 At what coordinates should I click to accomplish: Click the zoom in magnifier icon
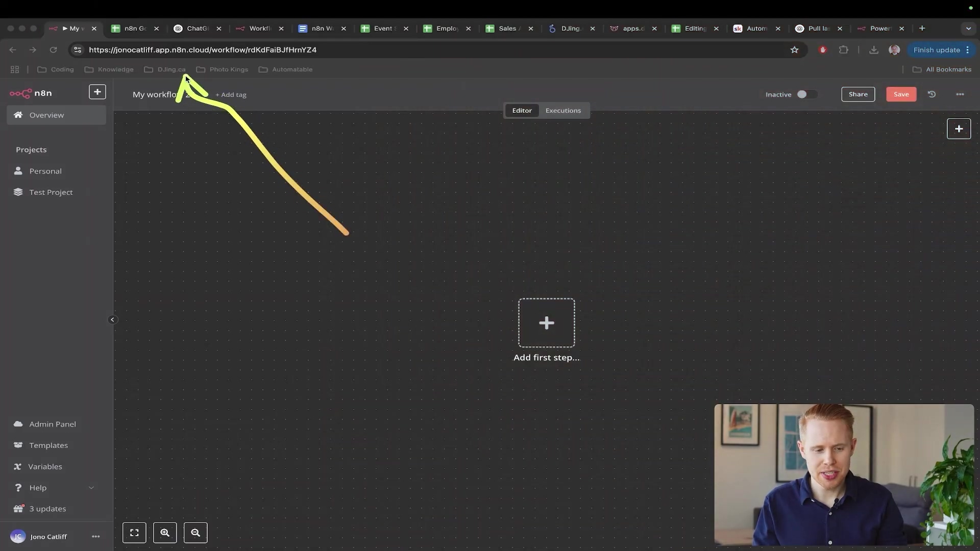coord(165,533)
